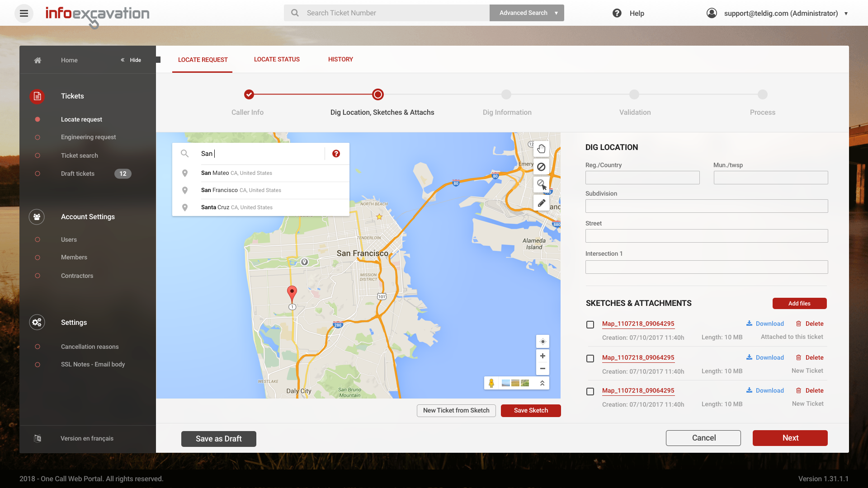
Task: Select the pencil draw tool on map
Action: pos(541,203)
